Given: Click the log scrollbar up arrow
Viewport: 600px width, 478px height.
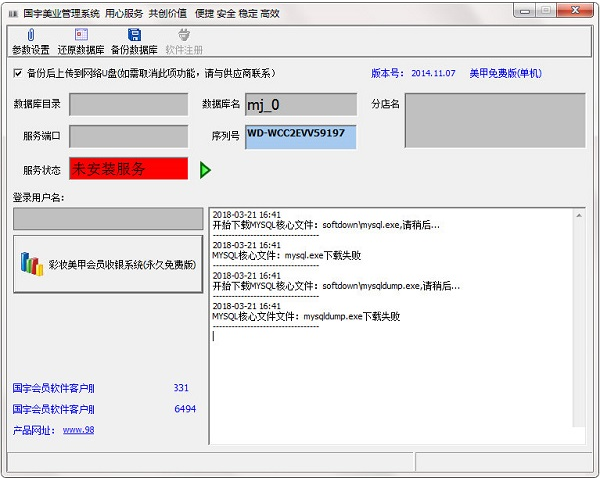Looking at the screenshot, I should [579, 215].
